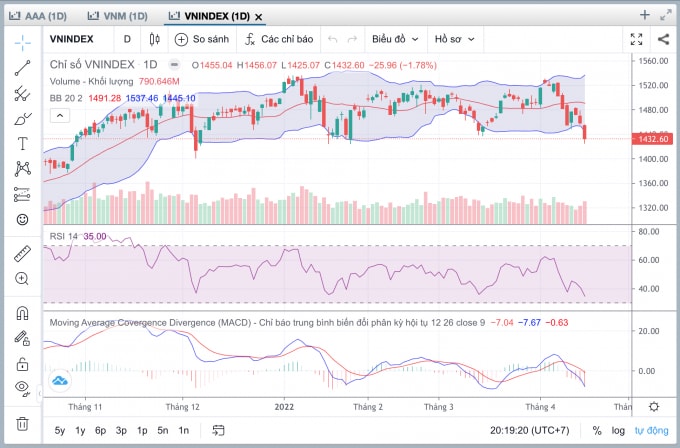Select the BB 20 2 indicator legend
The image size is (680, 448).
tap(66, 98)
